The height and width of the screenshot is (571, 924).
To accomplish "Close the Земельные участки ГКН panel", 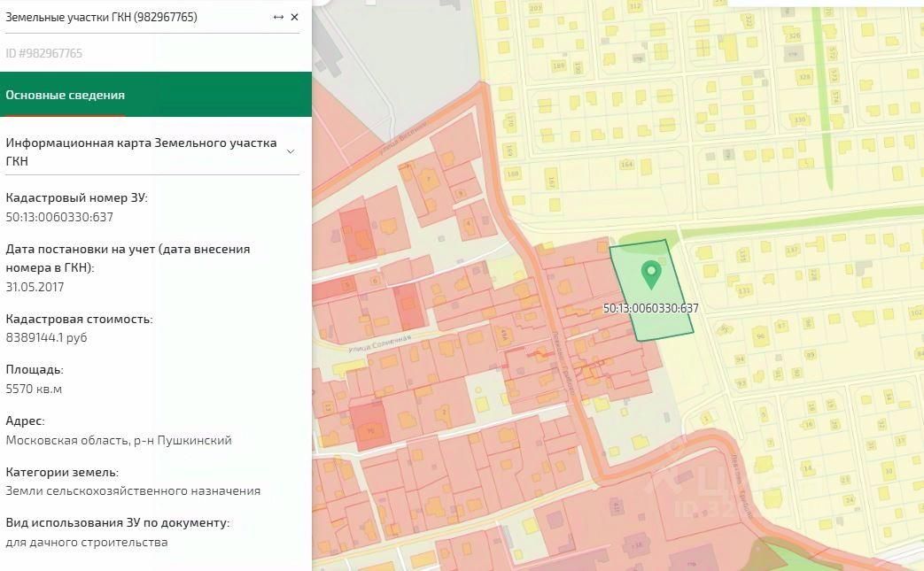I will point(295,17).
